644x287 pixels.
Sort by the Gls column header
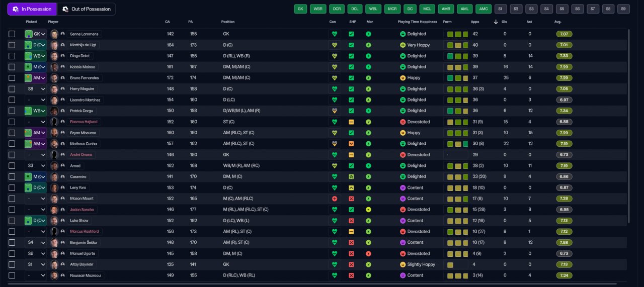[x=505, y=22]
